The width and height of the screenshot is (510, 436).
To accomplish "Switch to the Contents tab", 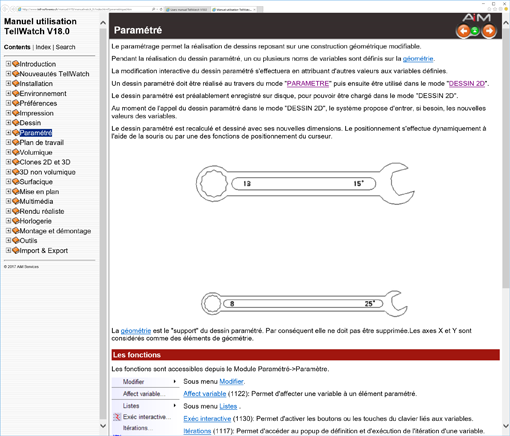I will 17,47.
